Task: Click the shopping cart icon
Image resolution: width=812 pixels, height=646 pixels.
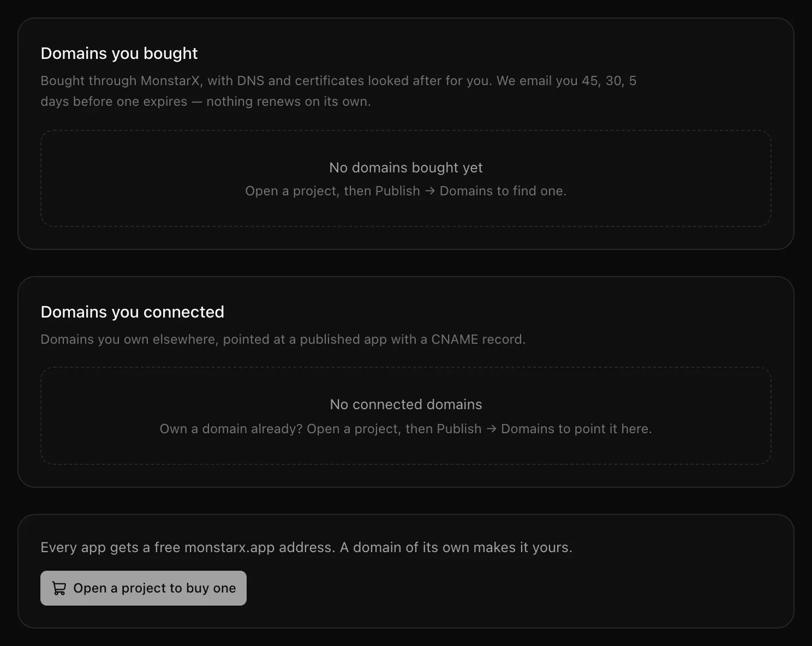Action: click(x=59, y=588)
